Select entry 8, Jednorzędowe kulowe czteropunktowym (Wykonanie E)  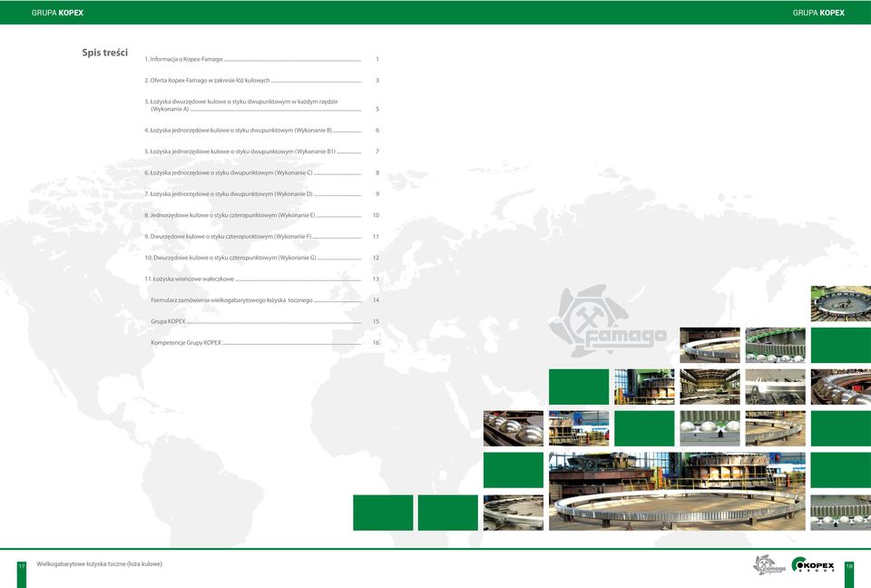(x=261, y=215)
